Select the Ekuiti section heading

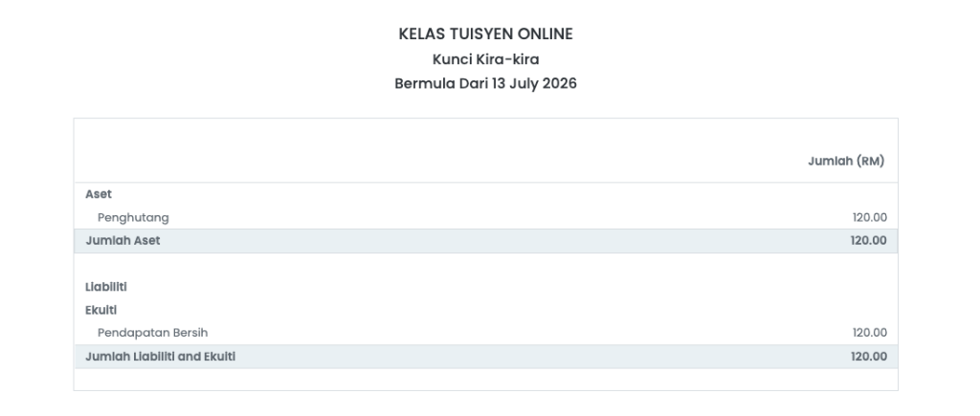coord(101,310)
